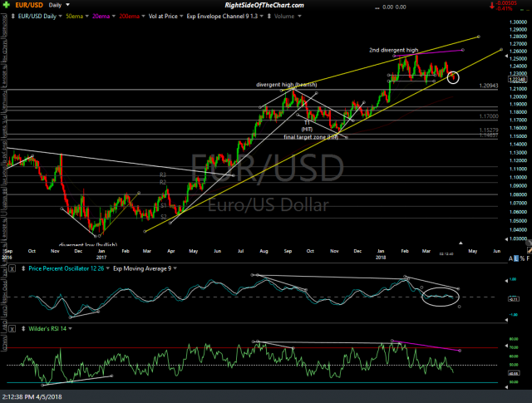This screenshot has height=403, width=532.
Task: Open the Vol at Price dropdown
Action: point(181,17)
